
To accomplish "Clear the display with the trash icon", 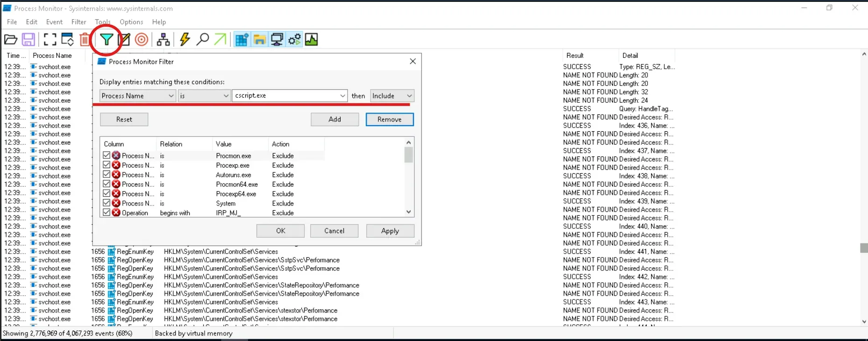I will point(85,40).
